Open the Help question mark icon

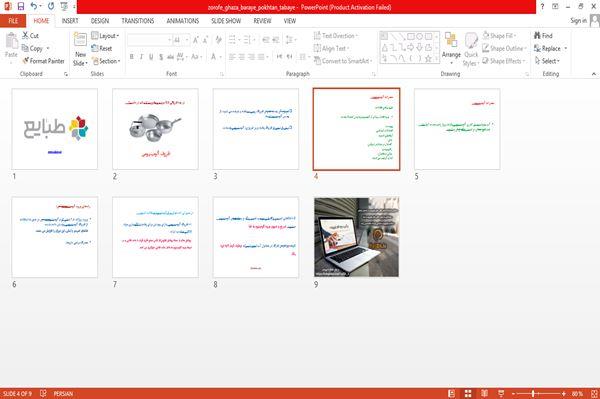542,7
